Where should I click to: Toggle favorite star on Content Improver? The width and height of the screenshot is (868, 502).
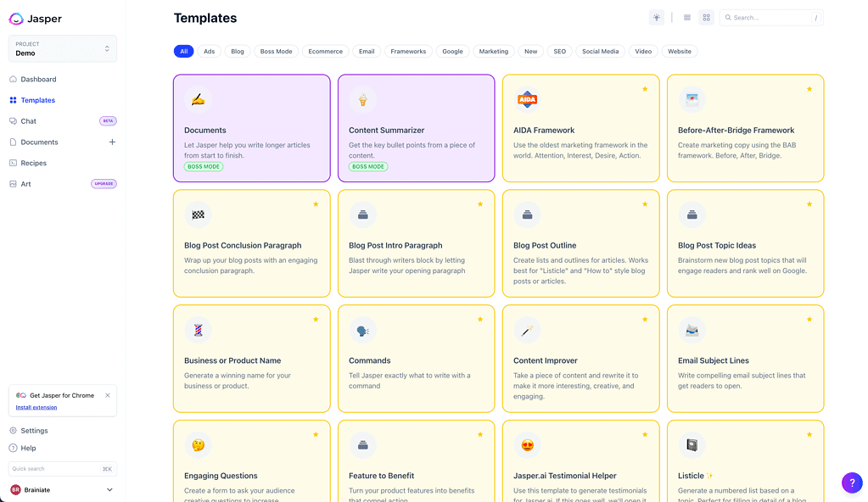(x=645, y=320)
